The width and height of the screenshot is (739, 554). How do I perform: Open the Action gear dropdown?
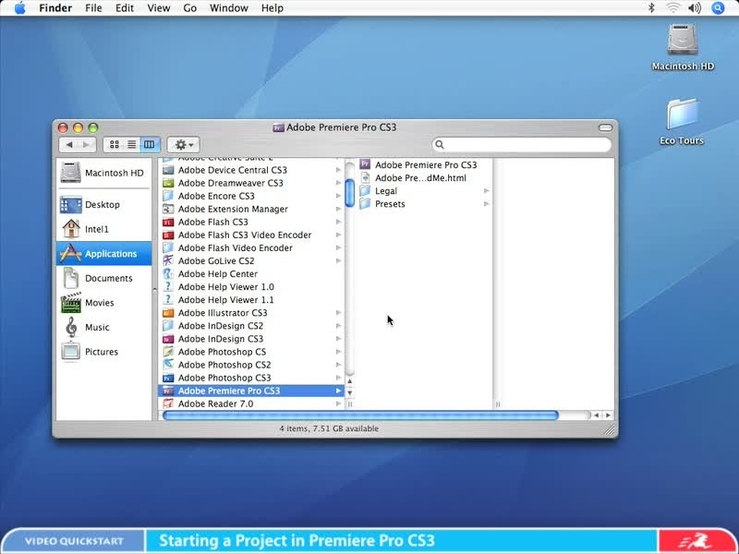(x=184, y=145)
